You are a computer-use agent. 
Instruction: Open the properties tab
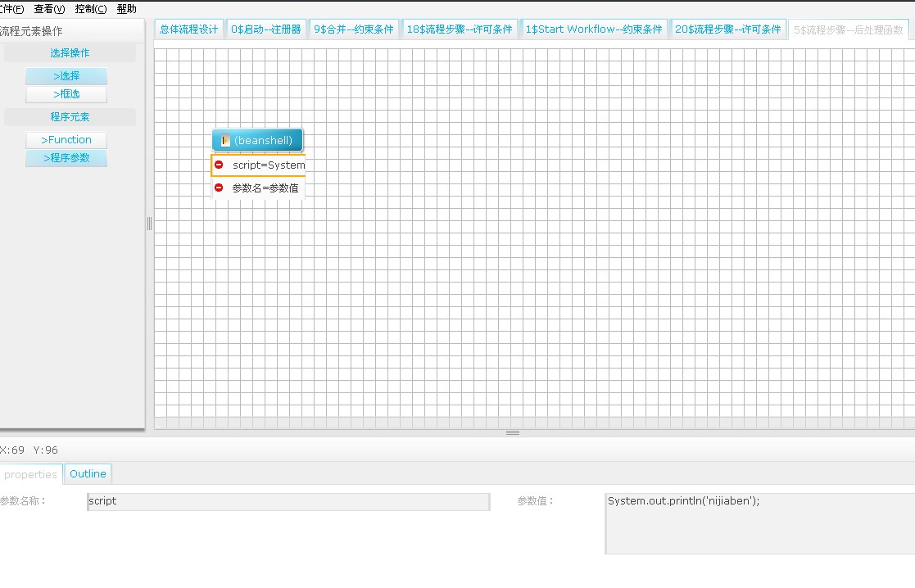[31, 474]
